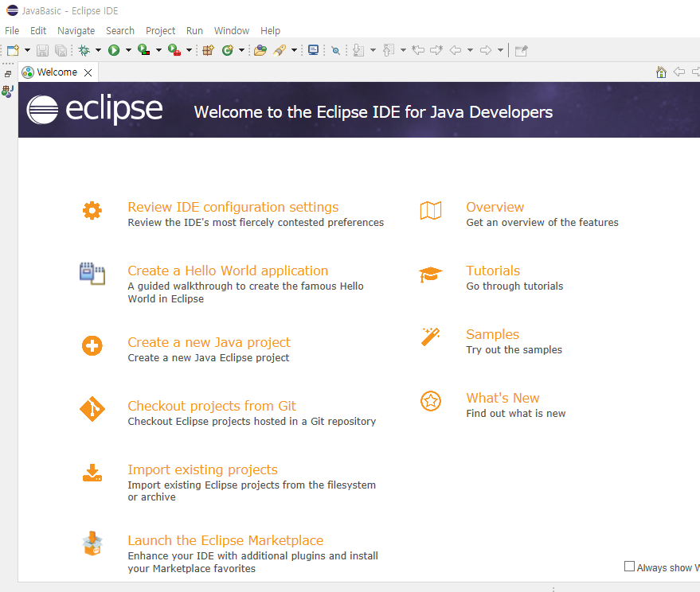Screen dimensions: 700x592
Task: Click the Tutorials graduation cap icon
Action: point(431,275)
